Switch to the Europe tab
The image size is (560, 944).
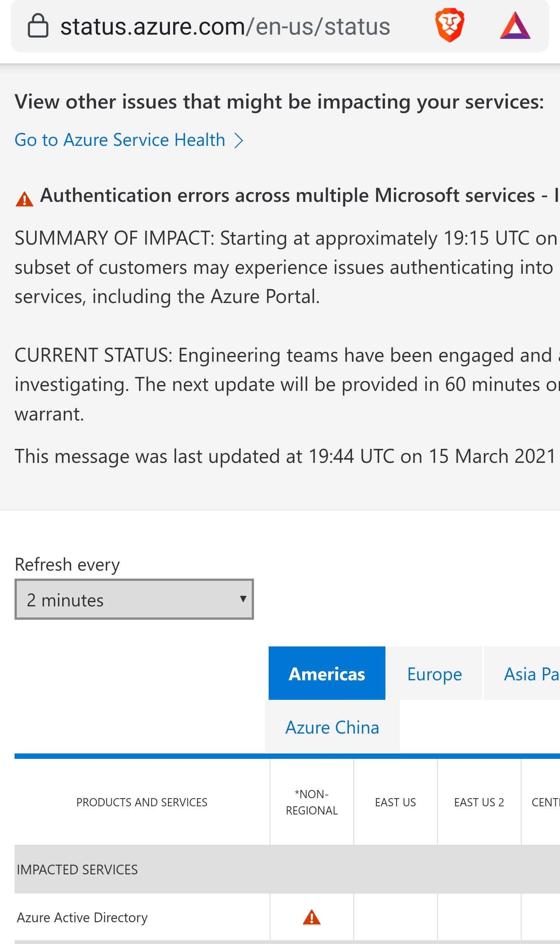tap(435, 673)
